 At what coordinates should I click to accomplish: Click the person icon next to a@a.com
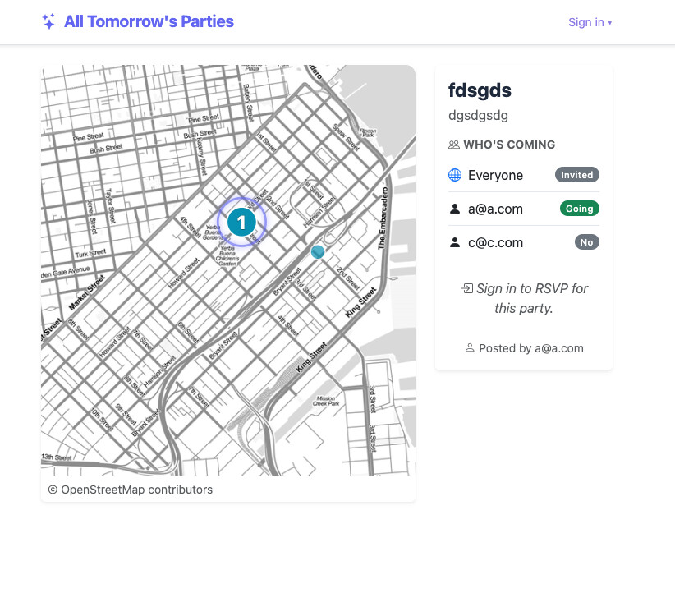click(455, 209)
